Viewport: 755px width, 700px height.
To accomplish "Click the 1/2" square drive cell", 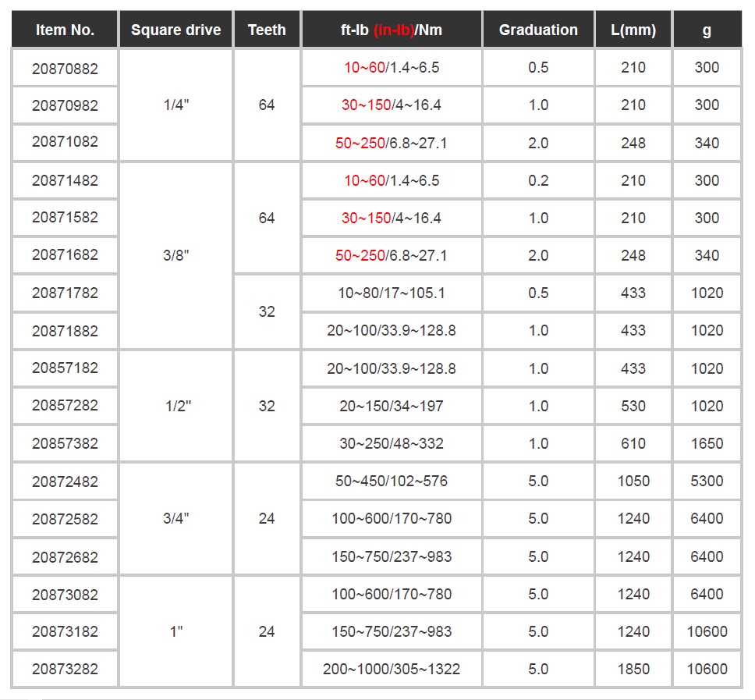I will click(x=175, y=406).
